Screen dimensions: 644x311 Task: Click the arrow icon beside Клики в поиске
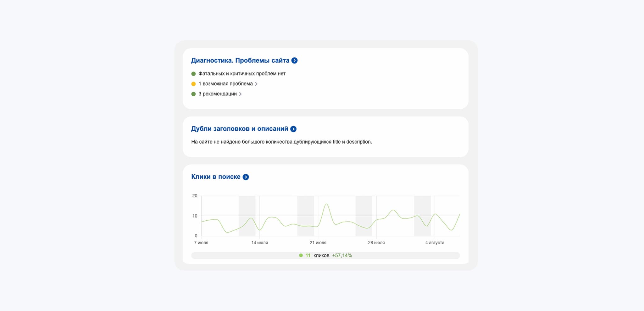coord(246,177)
